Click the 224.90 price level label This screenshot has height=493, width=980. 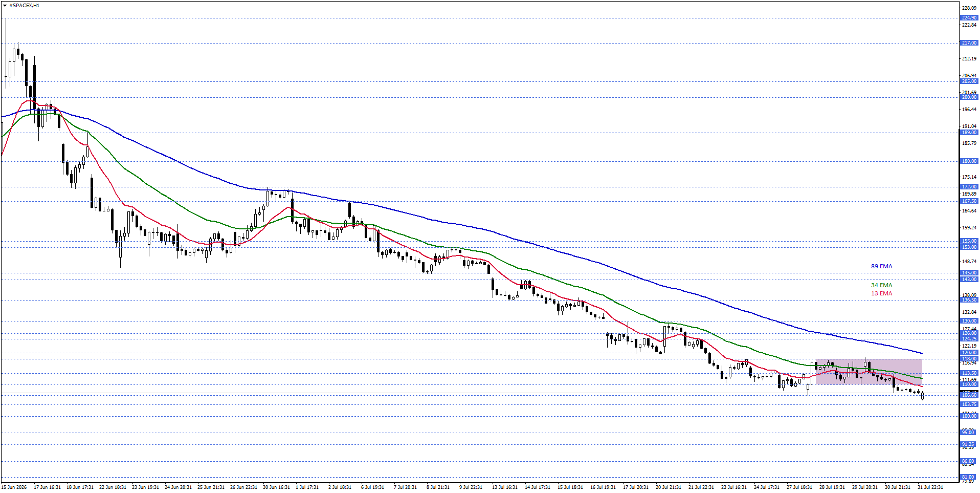(969, 18)
